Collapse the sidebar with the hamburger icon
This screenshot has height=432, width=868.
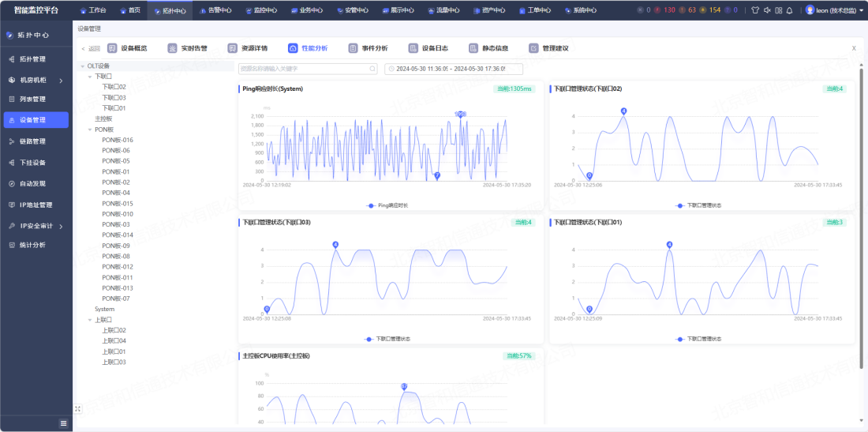tap(63, 423)
